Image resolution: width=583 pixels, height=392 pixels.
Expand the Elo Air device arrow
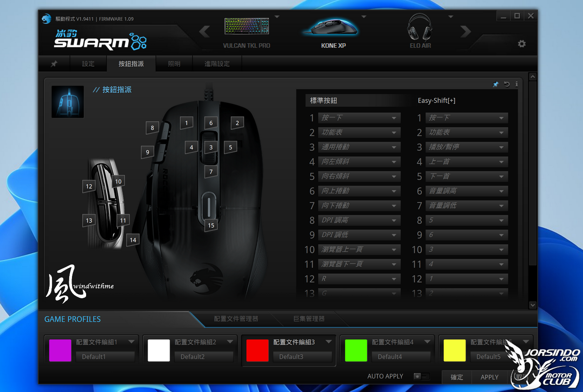pos(450,17)
